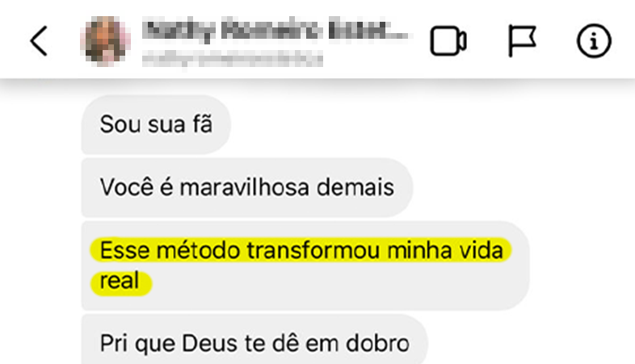Start a video call with camera icon
The height and width of the screenshot is (364, 635).
448,41
